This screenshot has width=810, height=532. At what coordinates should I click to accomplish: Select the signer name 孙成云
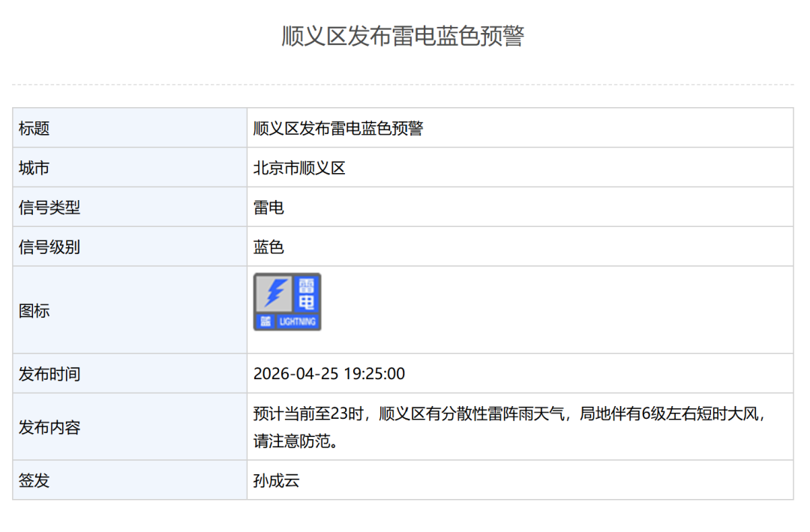[x=276, y=480]
